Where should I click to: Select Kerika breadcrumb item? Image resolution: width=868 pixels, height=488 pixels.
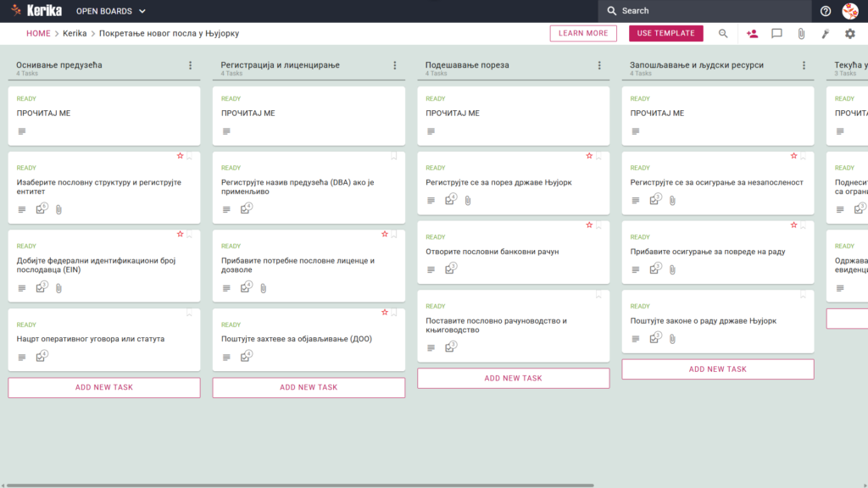pyautogui.click(x=75, y=33)
